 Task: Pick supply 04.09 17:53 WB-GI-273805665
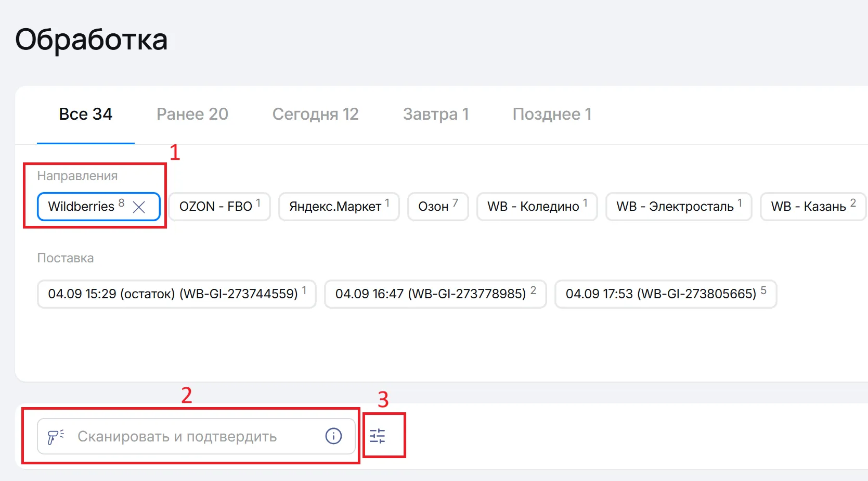tap(666, 294)
